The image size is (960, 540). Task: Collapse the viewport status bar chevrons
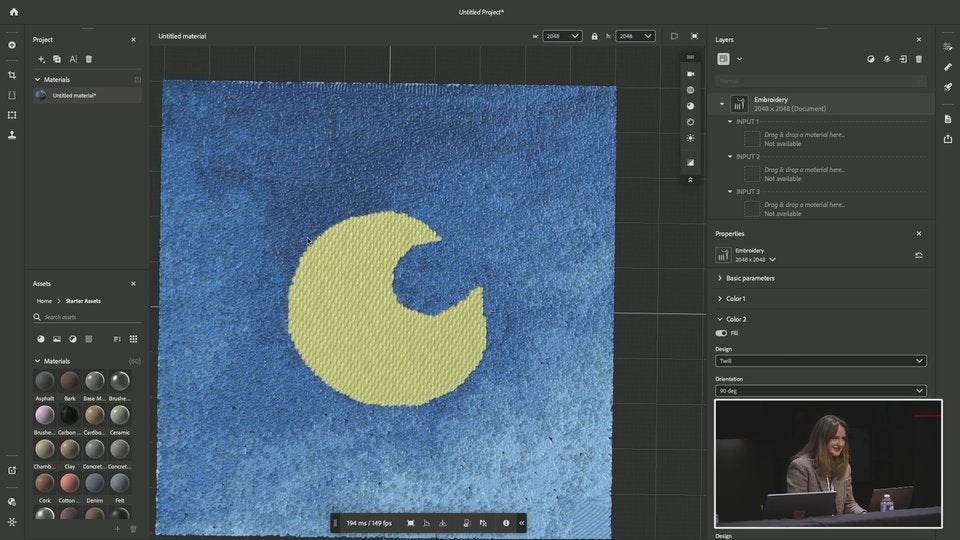point(522,523)
